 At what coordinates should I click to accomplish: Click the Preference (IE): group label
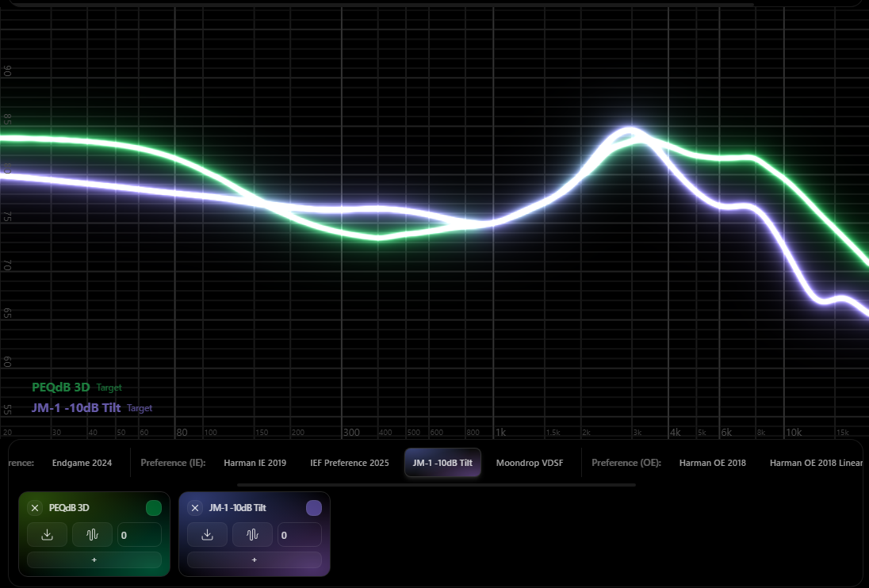pyautogui.click(x=173, y=463)
